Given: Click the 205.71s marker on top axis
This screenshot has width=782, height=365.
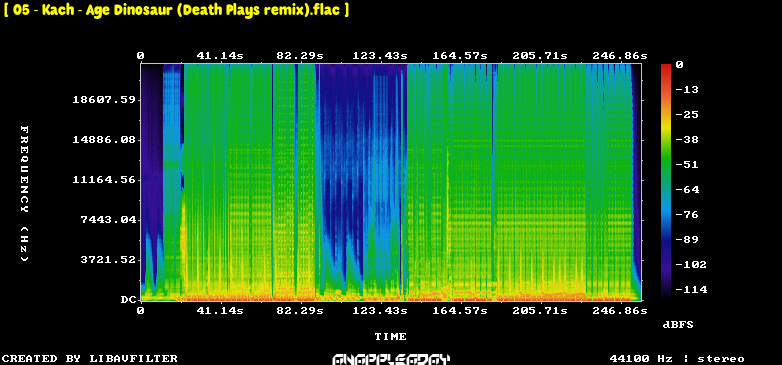Looking at the screenshot, I should coord(540,56).
